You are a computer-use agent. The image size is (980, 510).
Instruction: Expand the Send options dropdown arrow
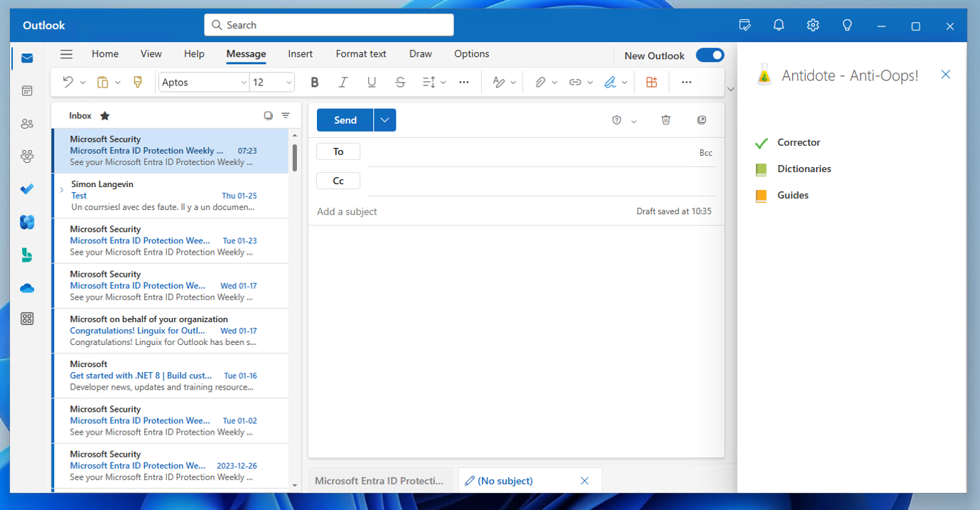384,120
